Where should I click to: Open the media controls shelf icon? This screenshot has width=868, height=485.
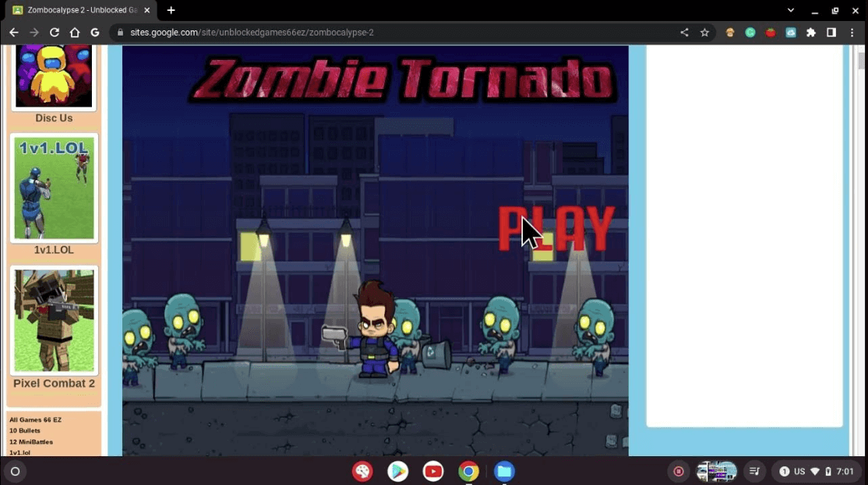754,471
